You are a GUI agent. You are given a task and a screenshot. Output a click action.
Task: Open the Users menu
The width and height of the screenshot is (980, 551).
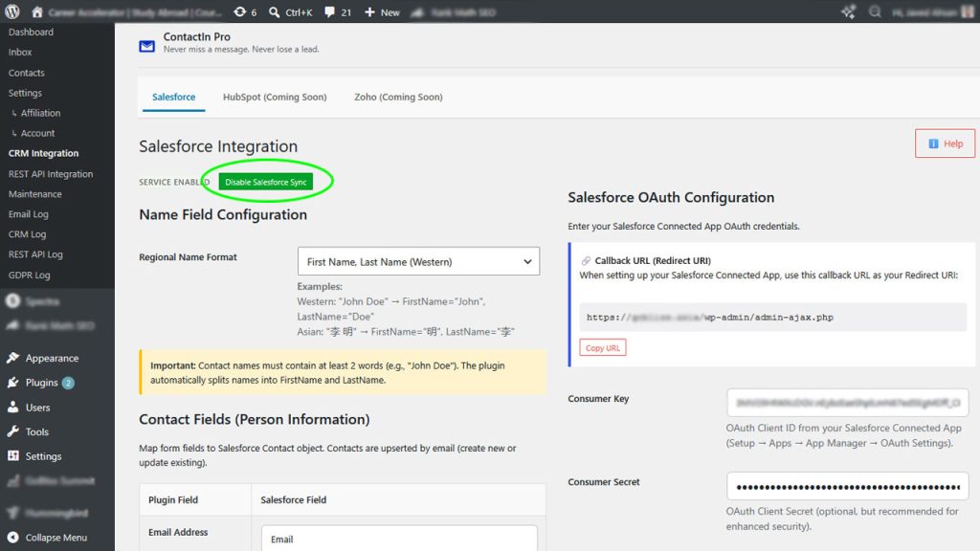37,408
